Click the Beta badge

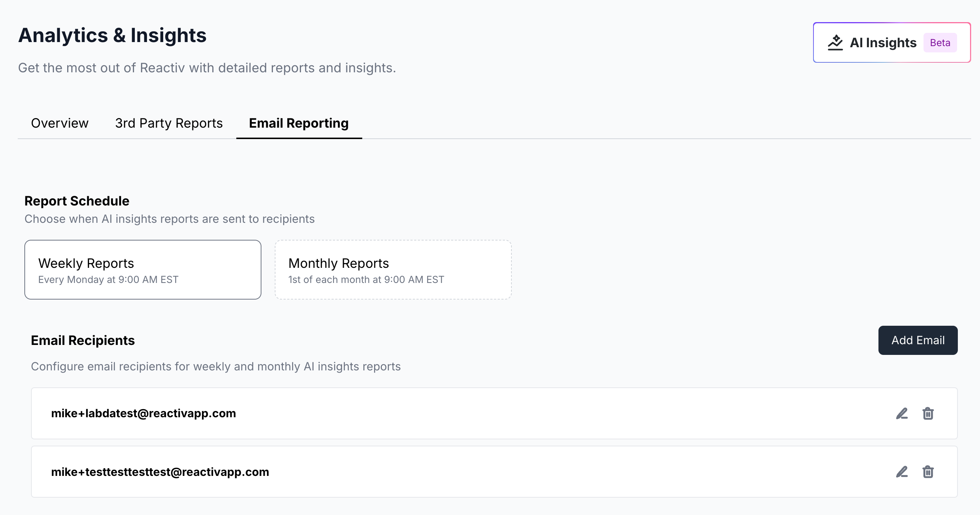940,42
